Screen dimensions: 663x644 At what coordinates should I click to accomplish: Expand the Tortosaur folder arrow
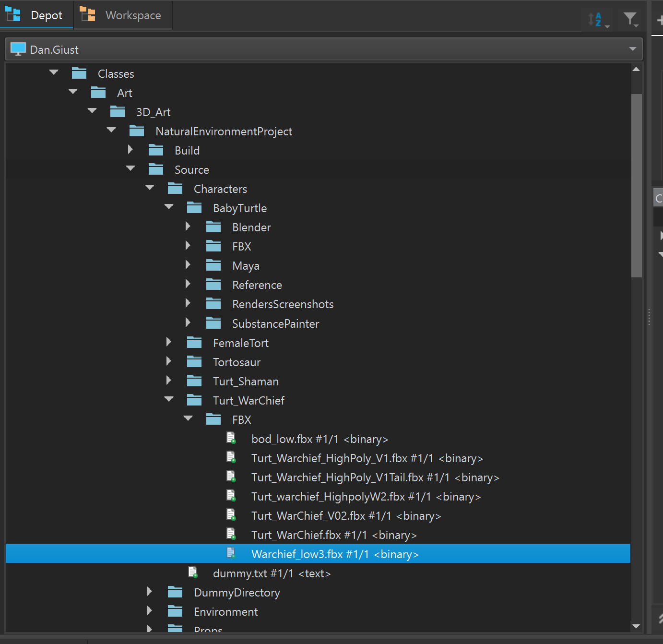pyautogui.click(x=169, y=361)
